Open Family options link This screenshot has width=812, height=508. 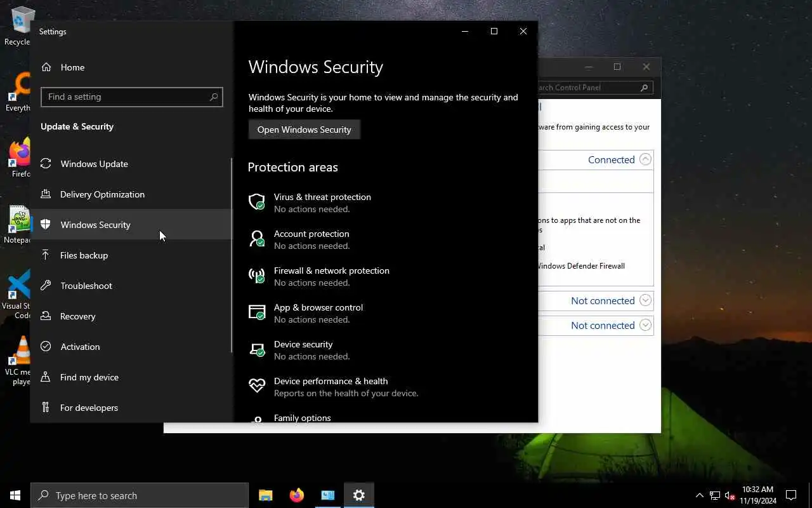[x=303, y=418]
